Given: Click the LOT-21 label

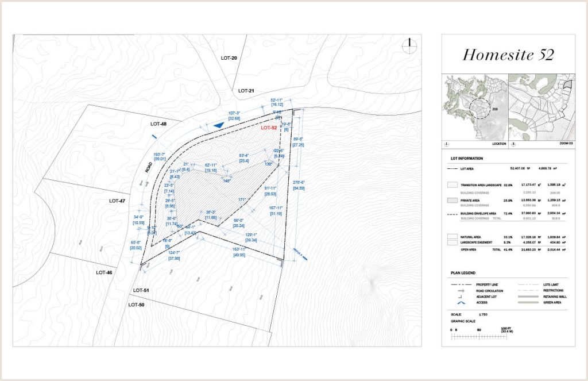Looking at the screenshot, I should [x=246, y=91].
